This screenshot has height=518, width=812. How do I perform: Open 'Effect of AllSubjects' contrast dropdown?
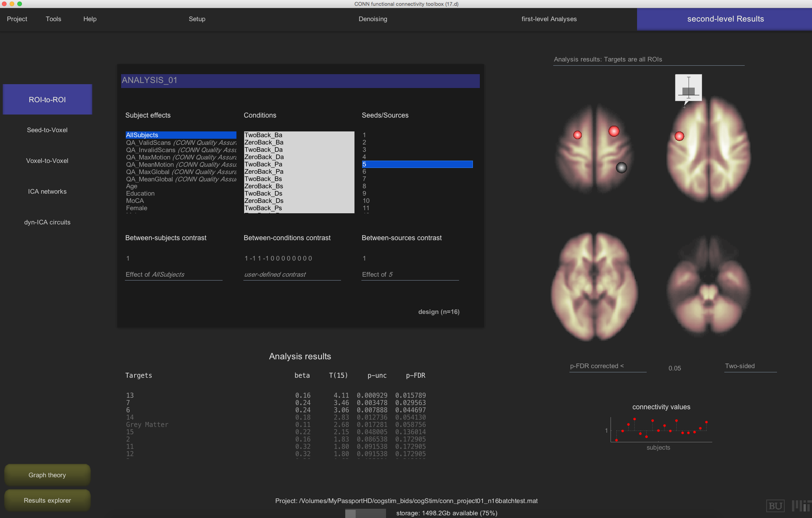[173, 274]
